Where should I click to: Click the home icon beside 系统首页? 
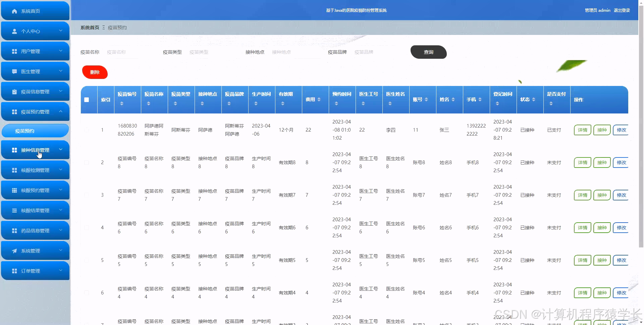[14, 11]
